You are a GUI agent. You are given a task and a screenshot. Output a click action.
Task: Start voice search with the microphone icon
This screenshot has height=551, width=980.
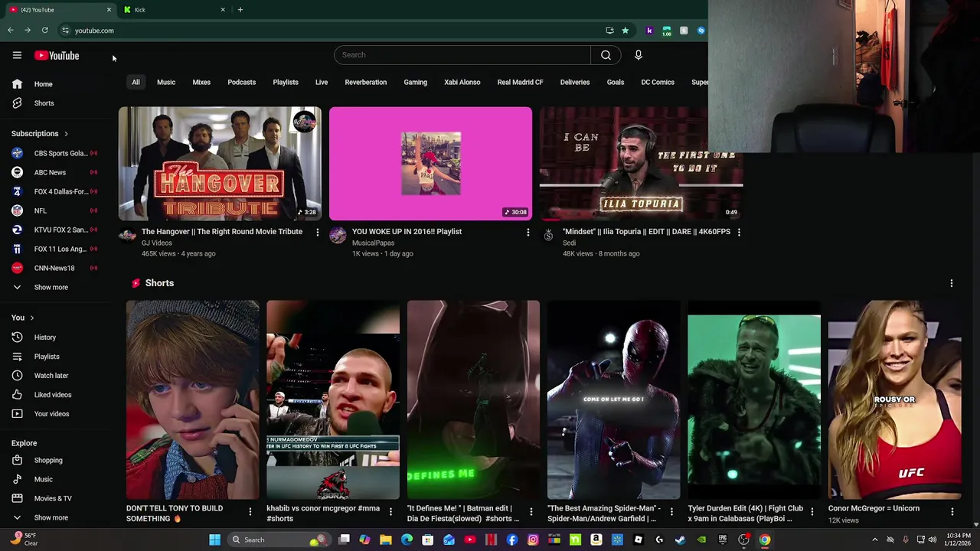pos(638,55)
